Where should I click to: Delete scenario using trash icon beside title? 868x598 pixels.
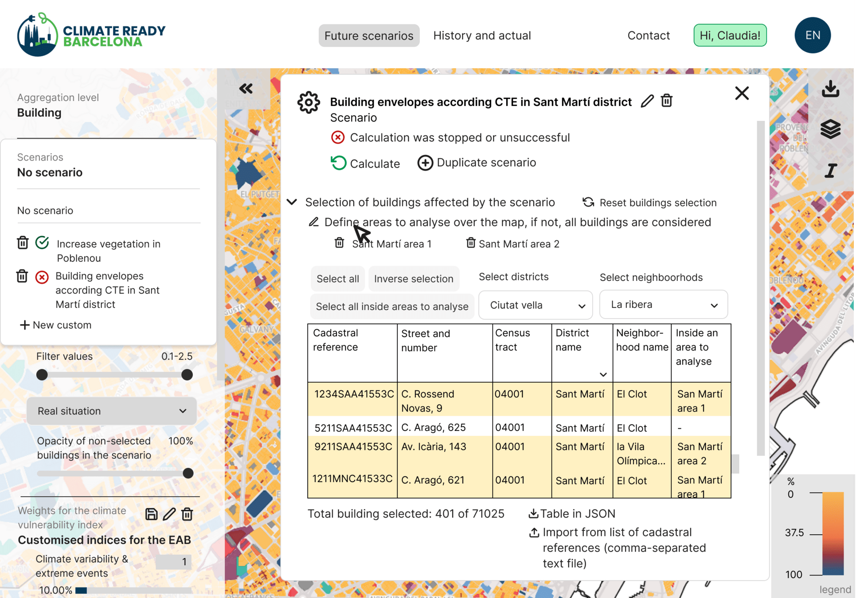[666, 101]
